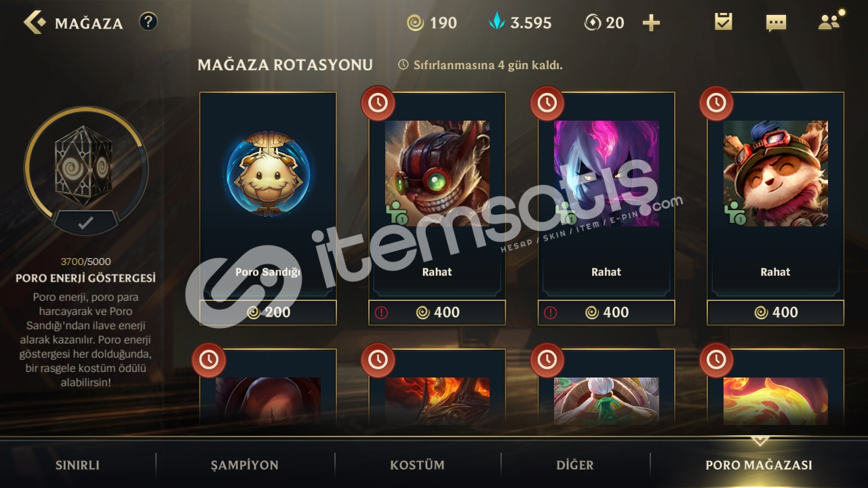
Task: Click the poro coin balance of 190
Action: point(432,23)
